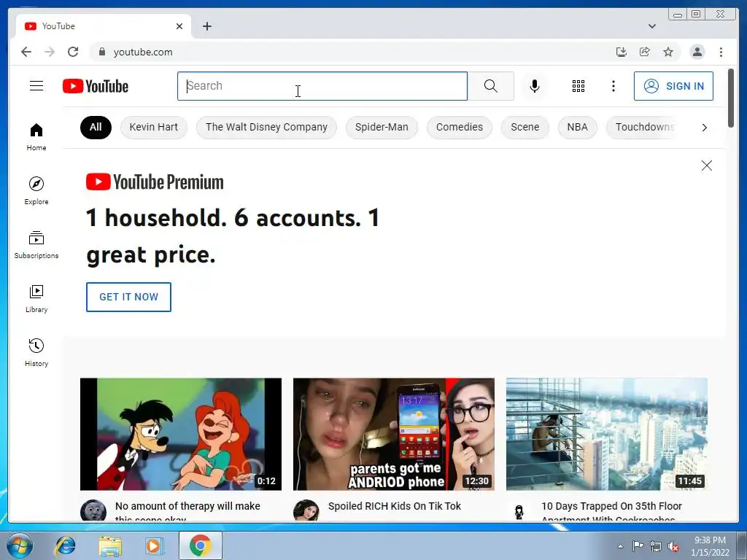This screenshot has width=747, height=560.
Task: Open a new tab with plus button
Action: click(x=206, y=26)
